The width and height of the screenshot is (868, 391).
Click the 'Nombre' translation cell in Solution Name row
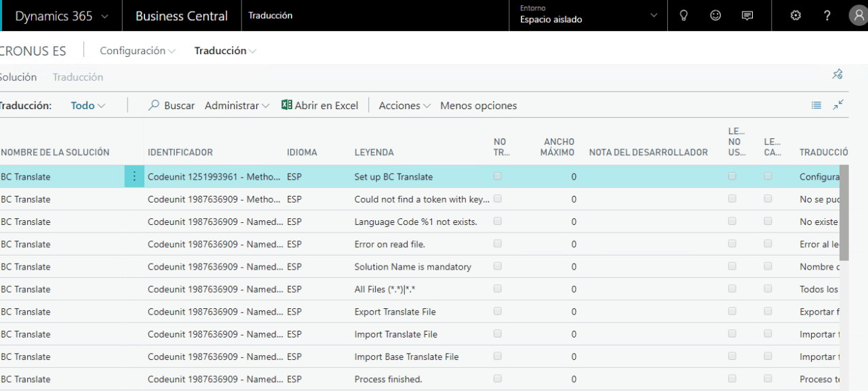tap(819, 267)
